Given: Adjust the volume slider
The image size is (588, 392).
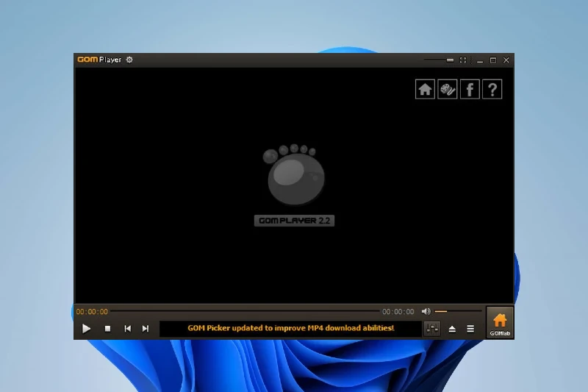Looking at the screenshot, I should 458,311.
